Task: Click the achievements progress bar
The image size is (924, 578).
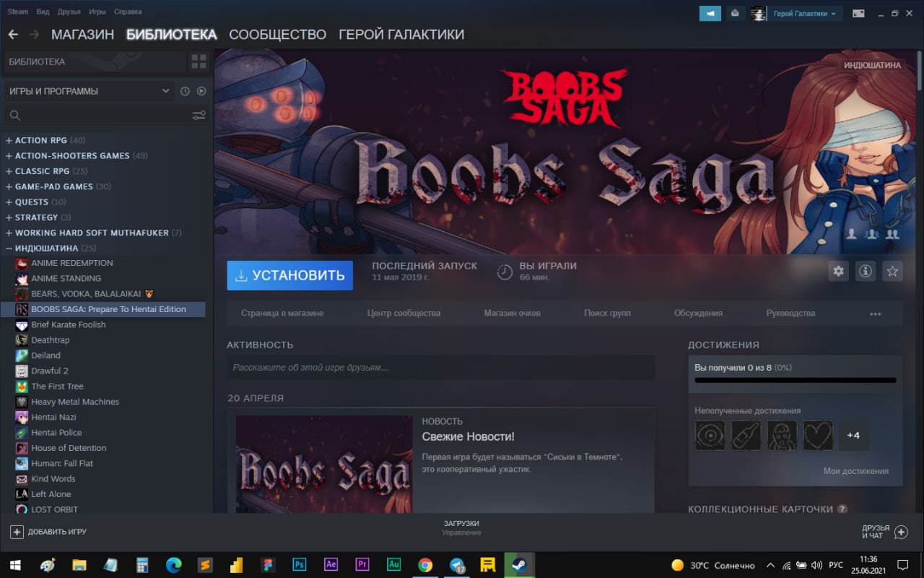Action: [796, 380]
